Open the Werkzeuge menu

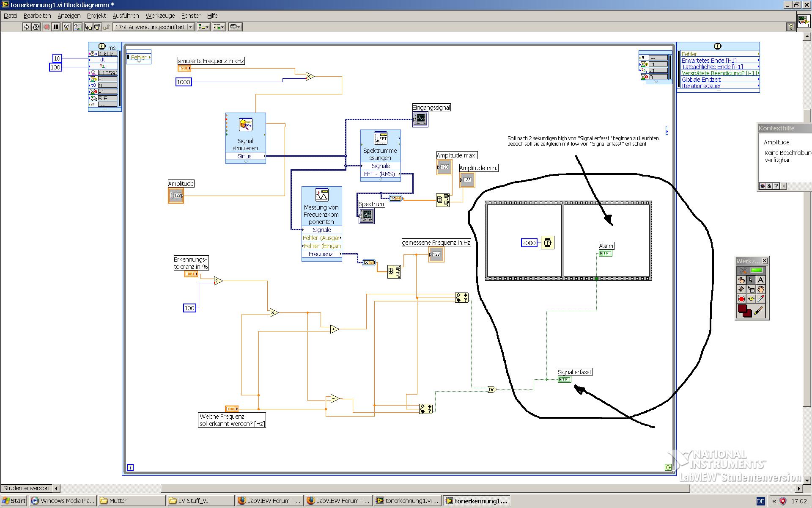click(160, 16)
